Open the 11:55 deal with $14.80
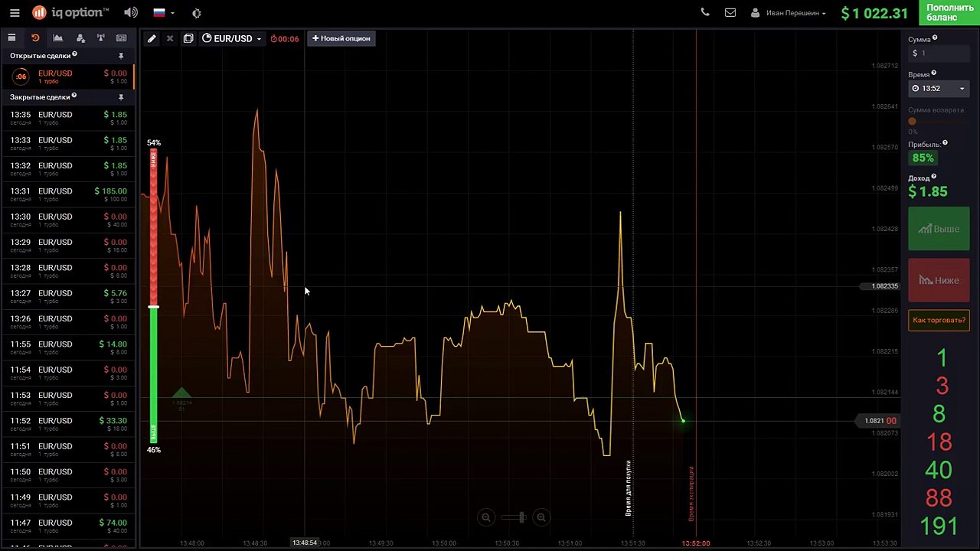Viewport: 980px width, 551px height. pos(67,347)
